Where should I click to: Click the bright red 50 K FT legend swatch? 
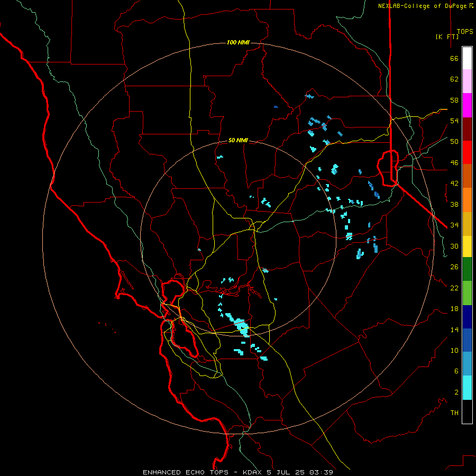(467, 152)
